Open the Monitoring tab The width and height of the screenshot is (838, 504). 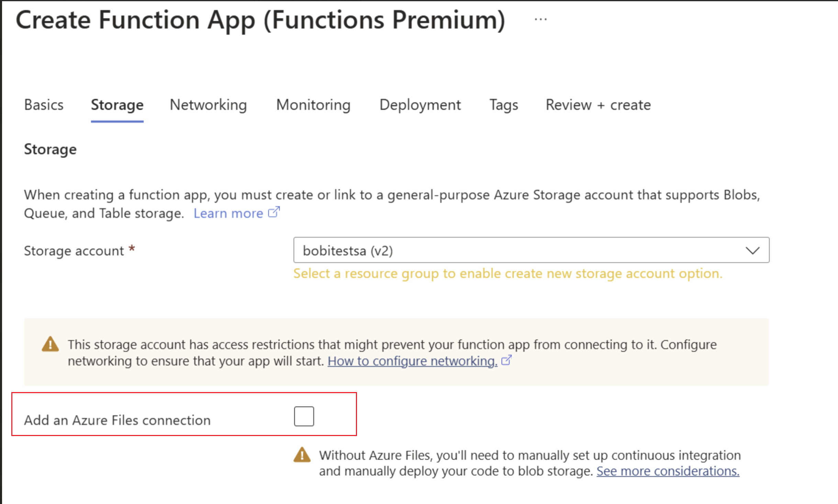[313, 105]
